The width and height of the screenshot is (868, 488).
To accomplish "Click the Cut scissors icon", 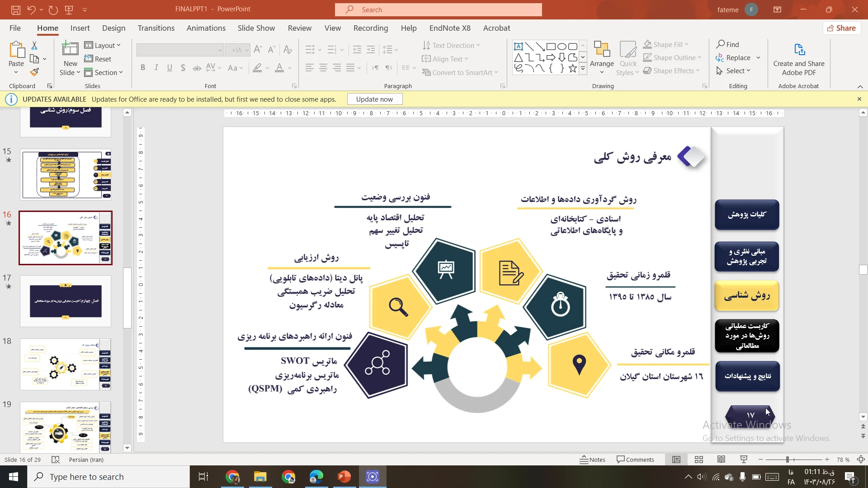I will point(34,46).
